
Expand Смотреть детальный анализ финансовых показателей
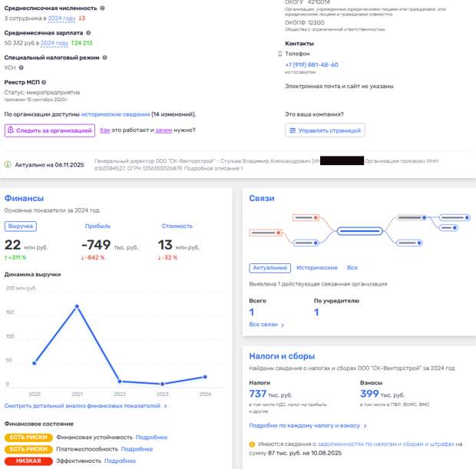(86, 406)
